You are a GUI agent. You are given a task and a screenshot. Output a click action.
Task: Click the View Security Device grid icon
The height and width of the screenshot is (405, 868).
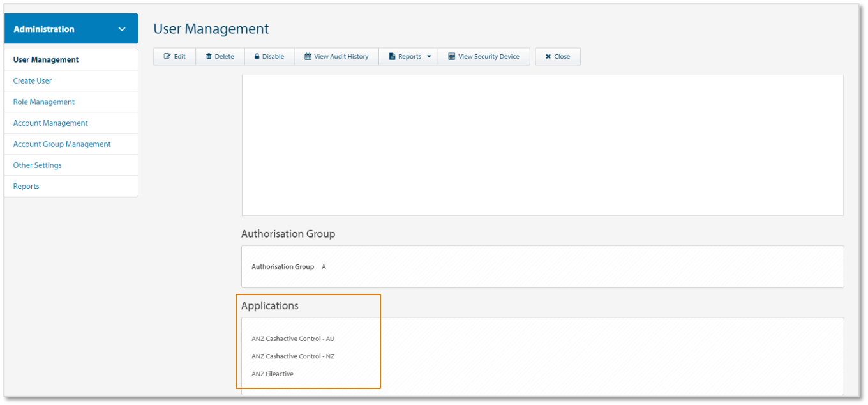[452, 57]
